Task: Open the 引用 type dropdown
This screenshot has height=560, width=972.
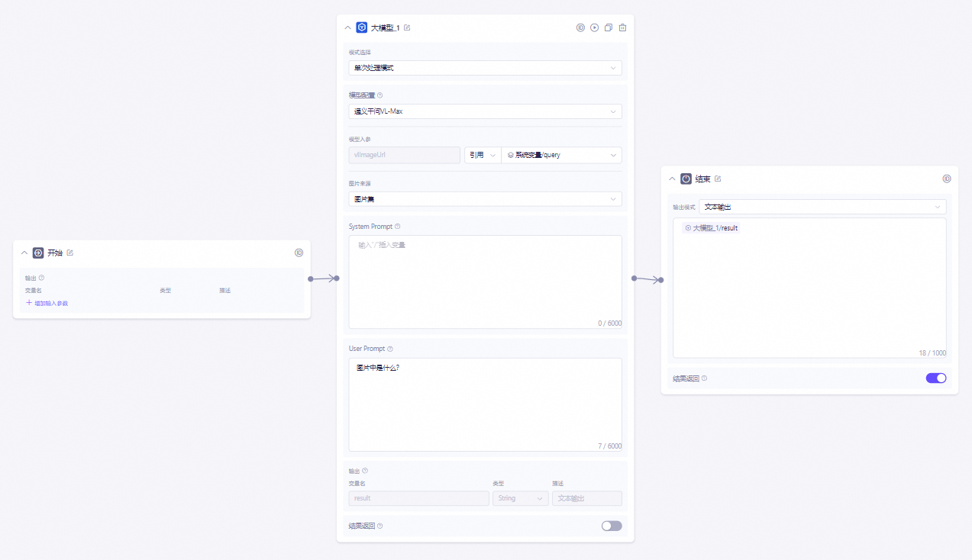Action: [x=482, y=155]
